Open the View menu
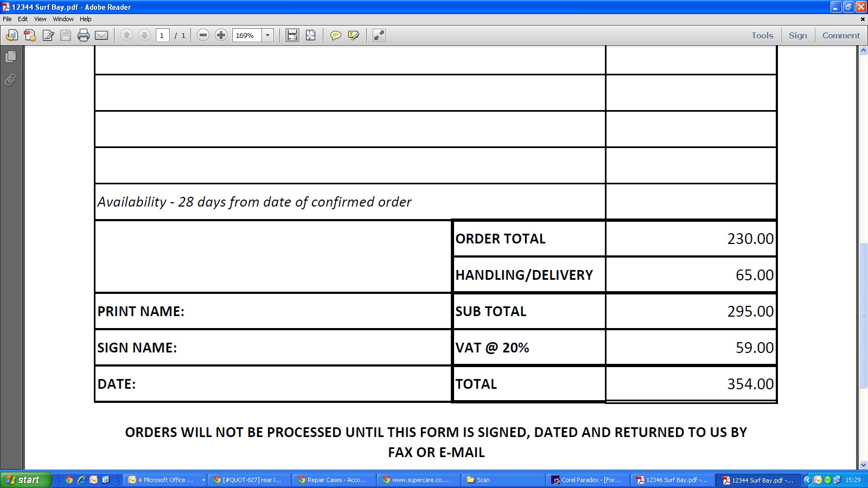This screenshot has width=868, height=488. 40,19
